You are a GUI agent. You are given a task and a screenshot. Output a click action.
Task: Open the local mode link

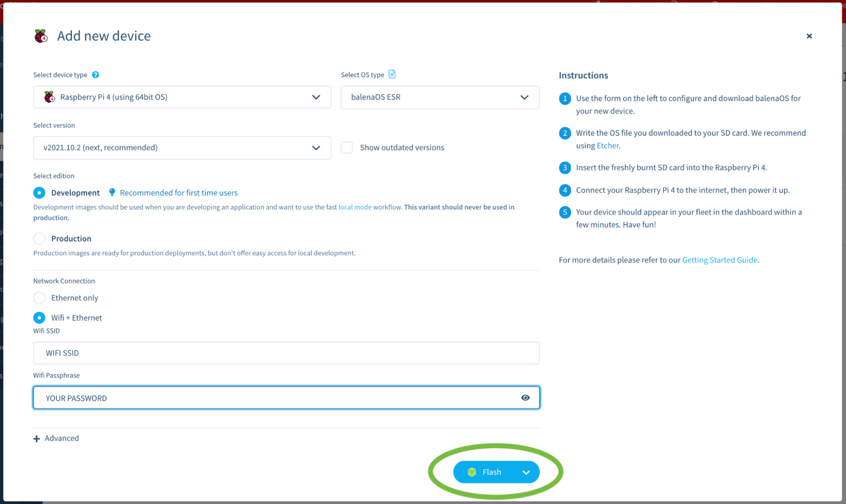coord(355,207)
